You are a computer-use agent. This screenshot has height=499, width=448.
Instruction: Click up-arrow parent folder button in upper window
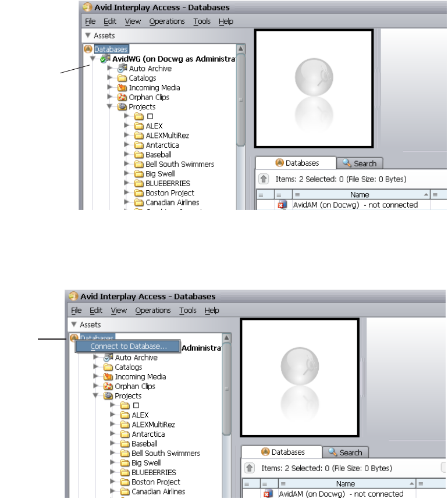click(264, 179)
